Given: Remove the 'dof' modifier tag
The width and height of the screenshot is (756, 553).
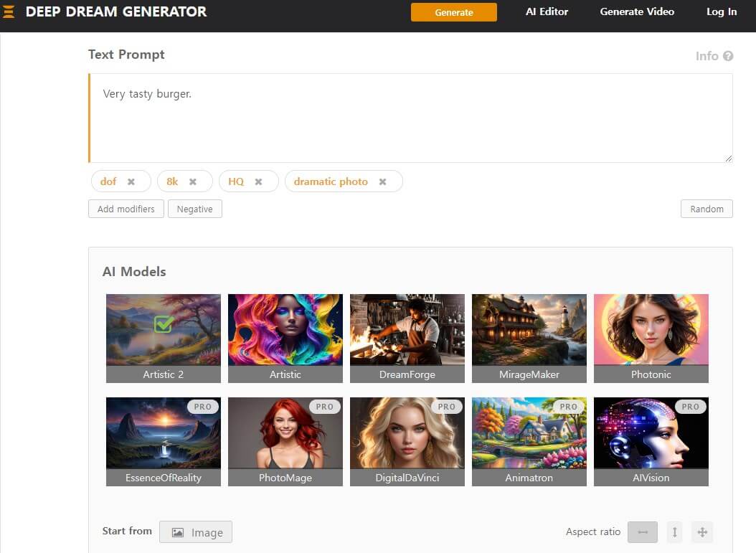Looking at the screenshot, I should 131,181.
